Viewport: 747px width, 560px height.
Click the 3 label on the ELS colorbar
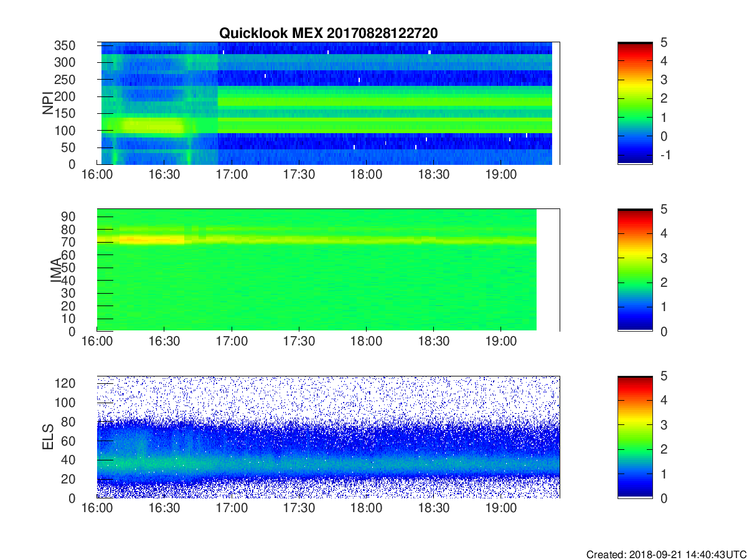663,424
